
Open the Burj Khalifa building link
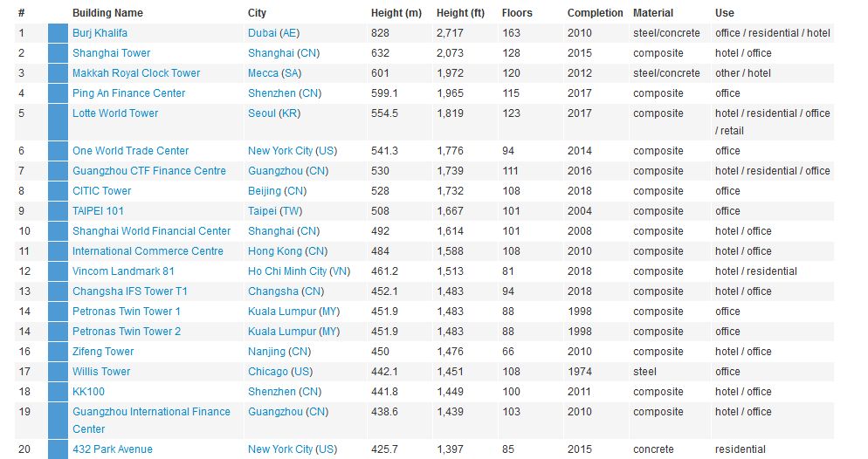pos(100,33)
